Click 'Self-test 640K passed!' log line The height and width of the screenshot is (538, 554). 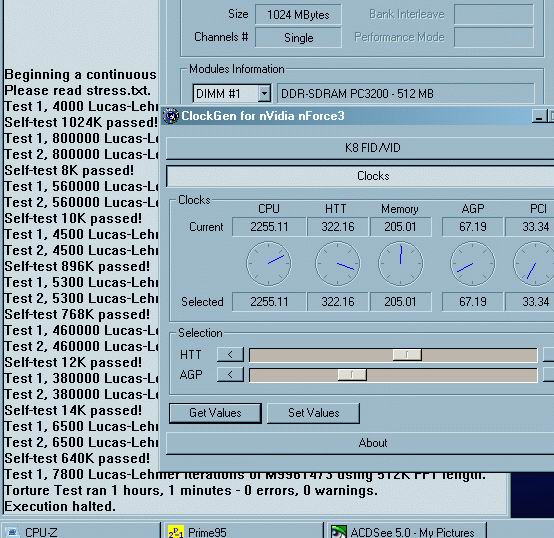click(77, 459)
